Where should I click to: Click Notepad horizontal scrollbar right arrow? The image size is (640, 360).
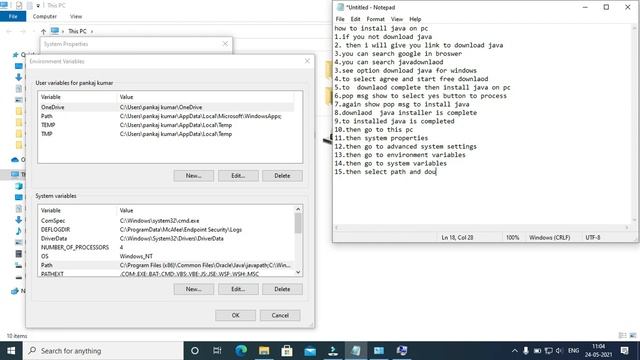pos(628,228)
